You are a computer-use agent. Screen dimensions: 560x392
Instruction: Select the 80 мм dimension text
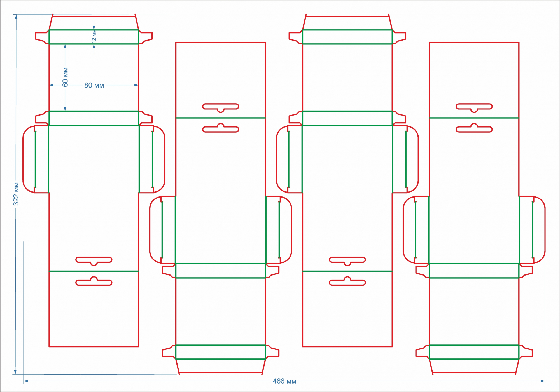(94, 85)
